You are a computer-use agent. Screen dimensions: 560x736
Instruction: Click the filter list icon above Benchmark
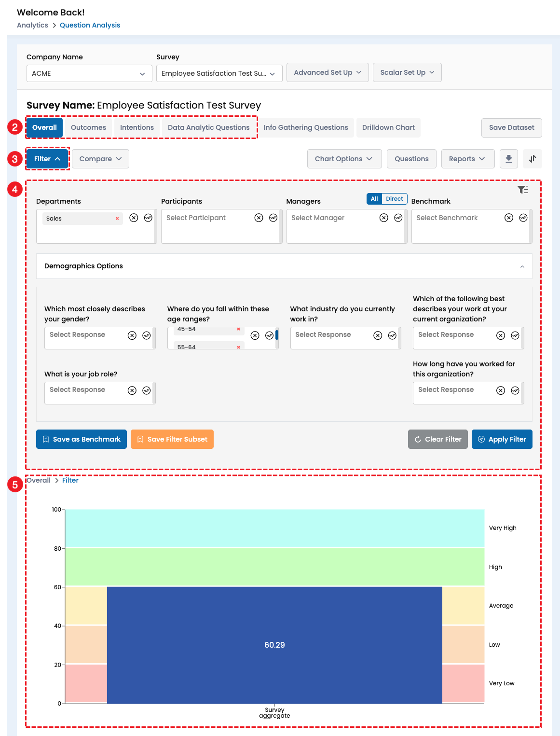coord(523,190)
